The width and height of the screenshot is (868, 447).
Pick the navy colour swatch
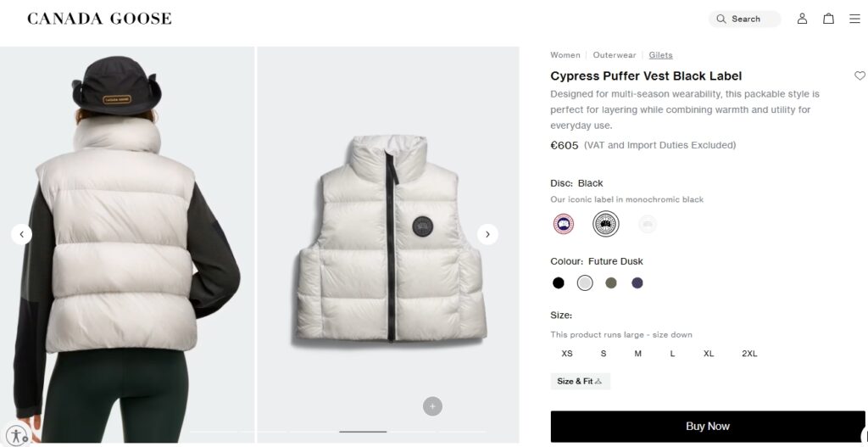(637, 283)
